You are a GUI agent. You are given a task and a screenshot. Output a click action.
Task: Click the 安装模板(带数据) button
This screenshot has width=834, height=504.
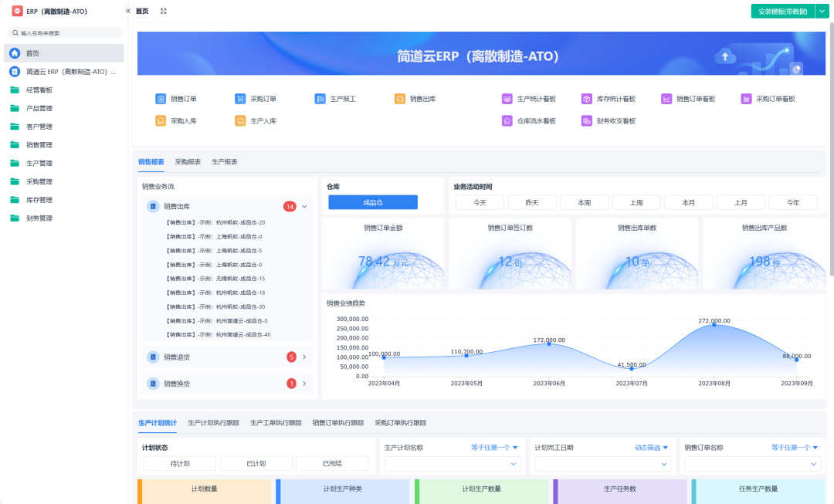tap(782, 12)
